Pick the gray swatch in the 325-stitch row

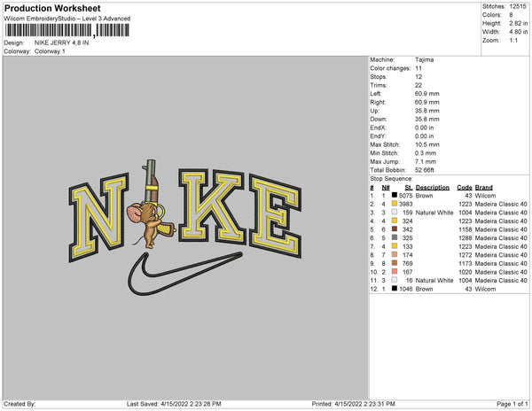coord(395,237)
